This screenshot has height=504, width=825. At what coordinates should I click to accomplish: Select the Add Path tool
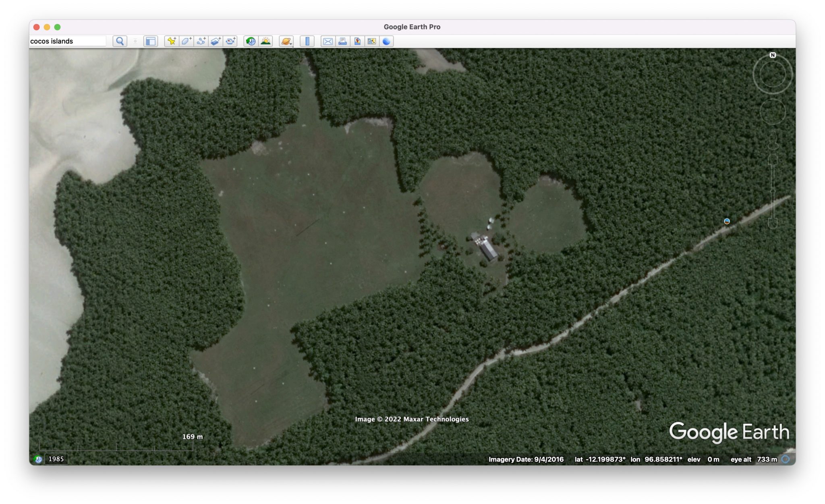click(x=201, y=41)
